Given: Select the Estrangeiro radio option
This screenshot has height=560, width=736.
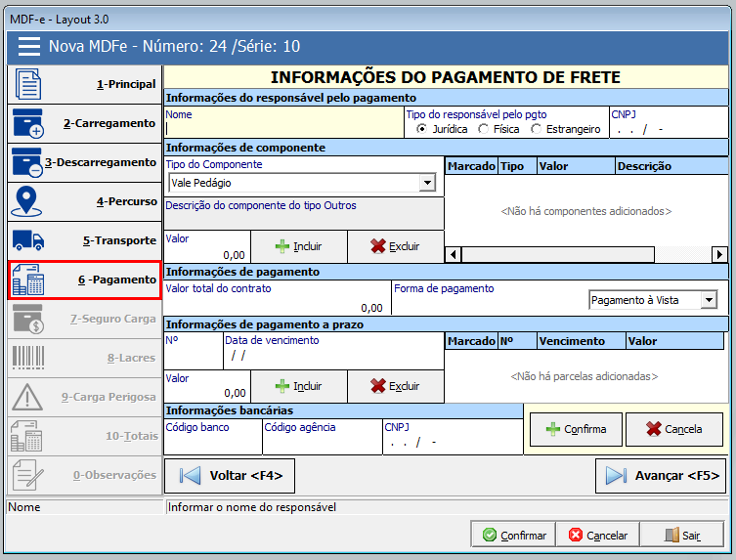Looking at the screenshot, I should tap(537, 129).
